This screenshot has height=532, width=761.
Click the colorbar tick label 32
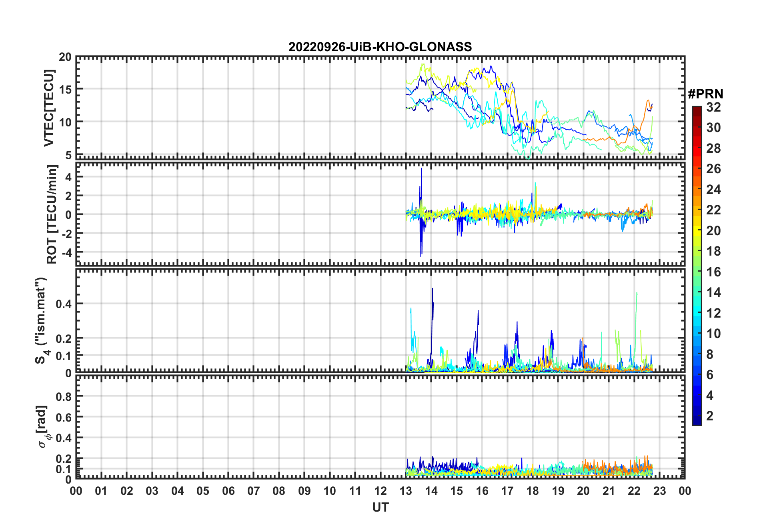coord(713,107)
